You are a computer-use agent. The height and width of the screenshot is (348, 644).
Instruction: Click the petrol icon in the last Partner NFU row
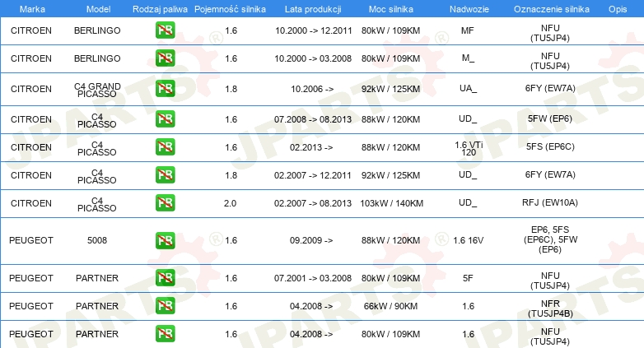point(165,333)
